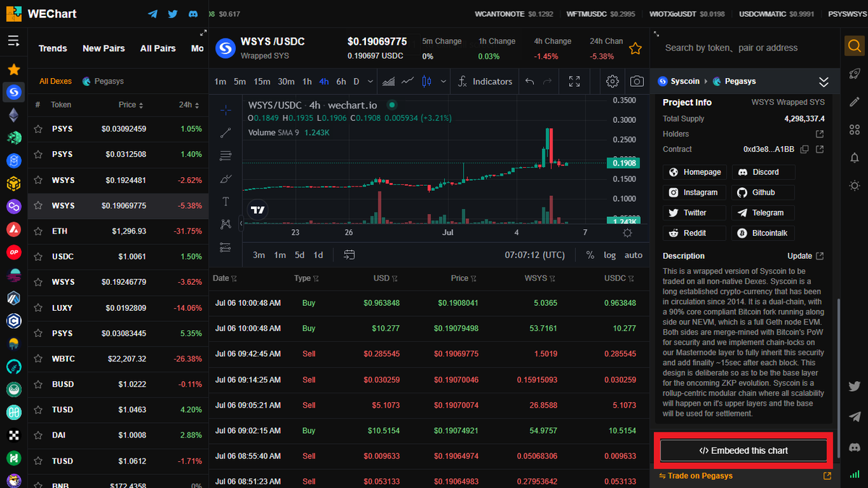Viewport: 868px width, 488px height.
Task: Sort token list by 24h change
Action: click(190, 105)
